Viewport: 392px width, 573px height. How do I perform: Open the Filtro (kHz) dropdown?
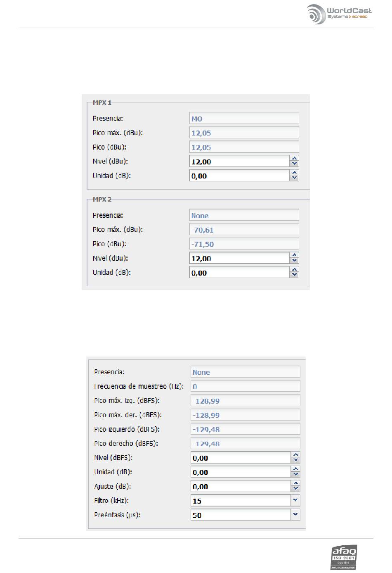[295, 500]
